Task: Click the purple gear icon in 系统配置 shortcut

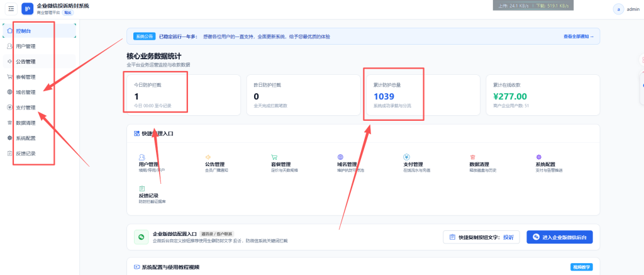Action: point(538,157)
